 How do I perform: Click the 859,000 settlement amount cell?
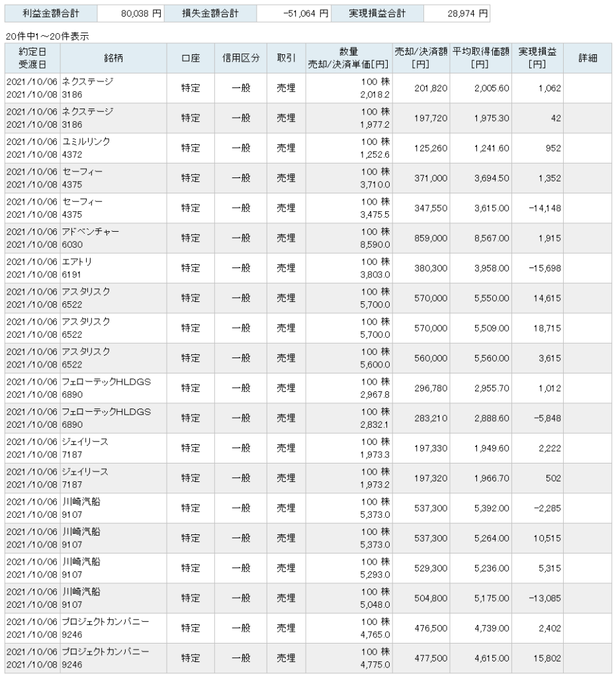pyautogui.click(x=430, y=238)
